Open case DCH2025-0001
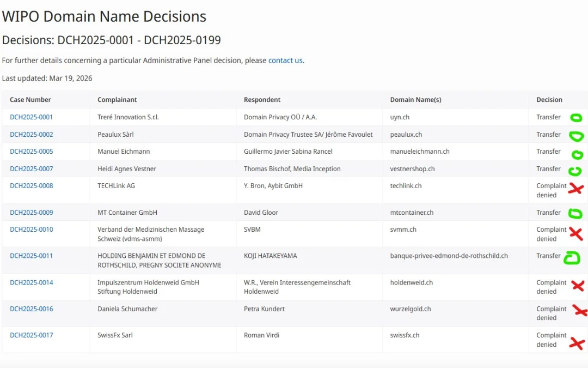Screen dimensions: 588x368 (x=31, y=117)
